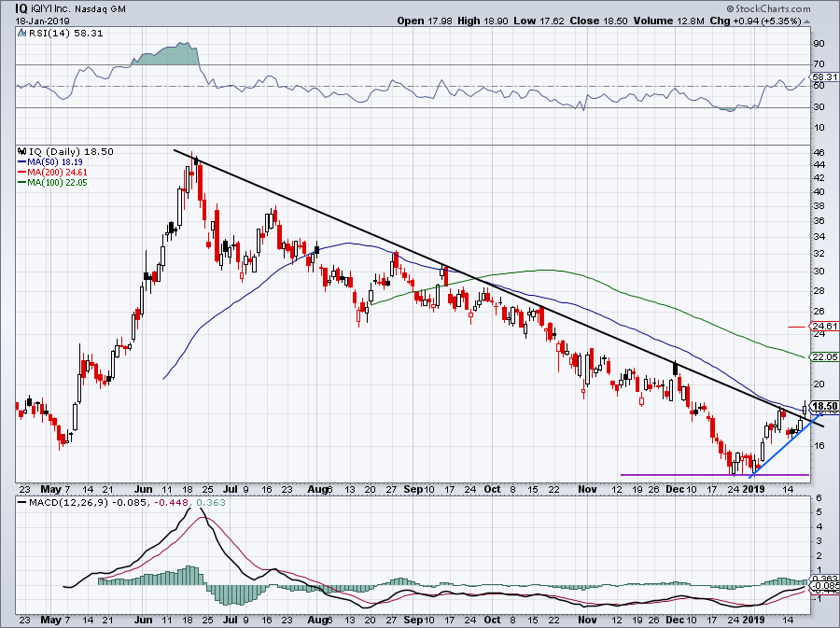Click the iQIYI Inc. company name
Viewport: 840px width, 628px height.
pos(51,9)
